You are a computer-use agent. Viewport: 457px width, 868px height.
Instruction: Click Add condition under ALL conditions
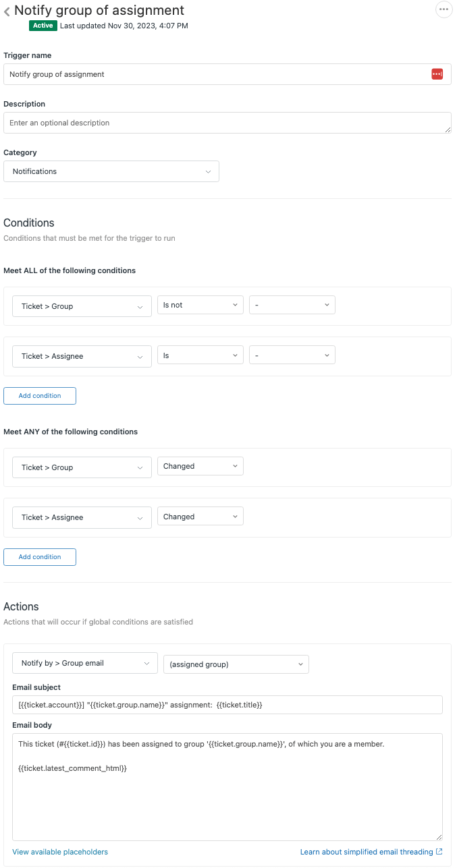point(39,396)
